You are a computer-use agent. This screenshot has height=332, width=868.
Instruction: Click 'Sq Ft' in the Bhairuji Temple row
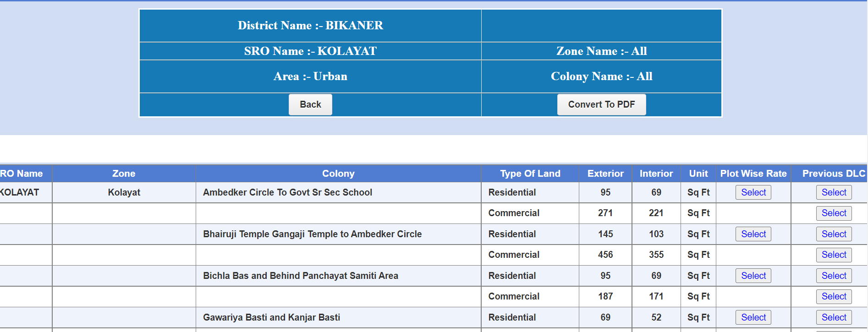pyautogui.click(x=698, y=234)
